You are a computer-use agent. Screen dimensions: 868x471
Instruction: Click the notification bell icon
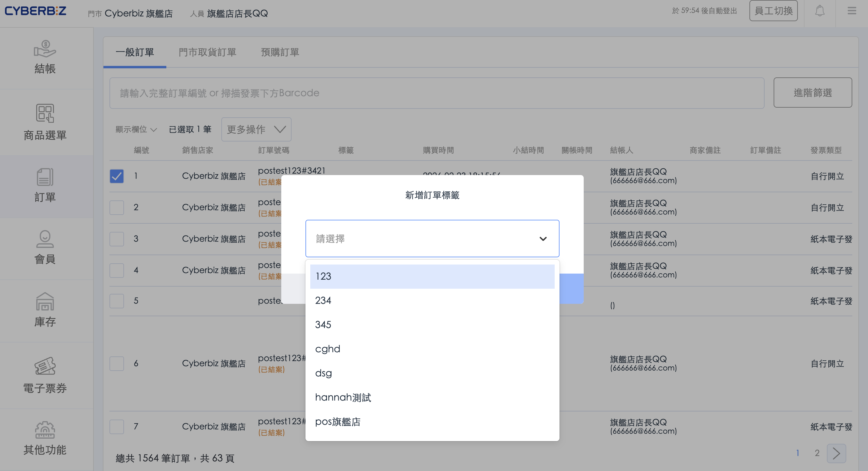(x=820, y=11)
